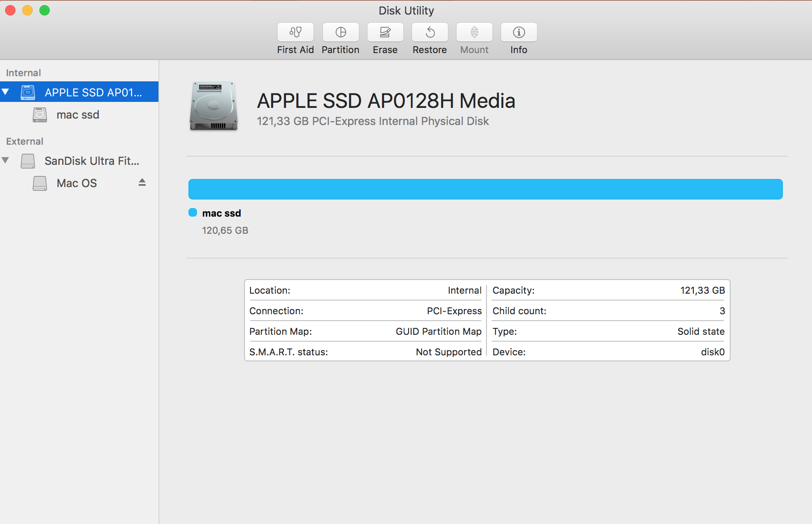
Task: Click the First Aid stethoscope icon
Action: (x=295, y=32)
